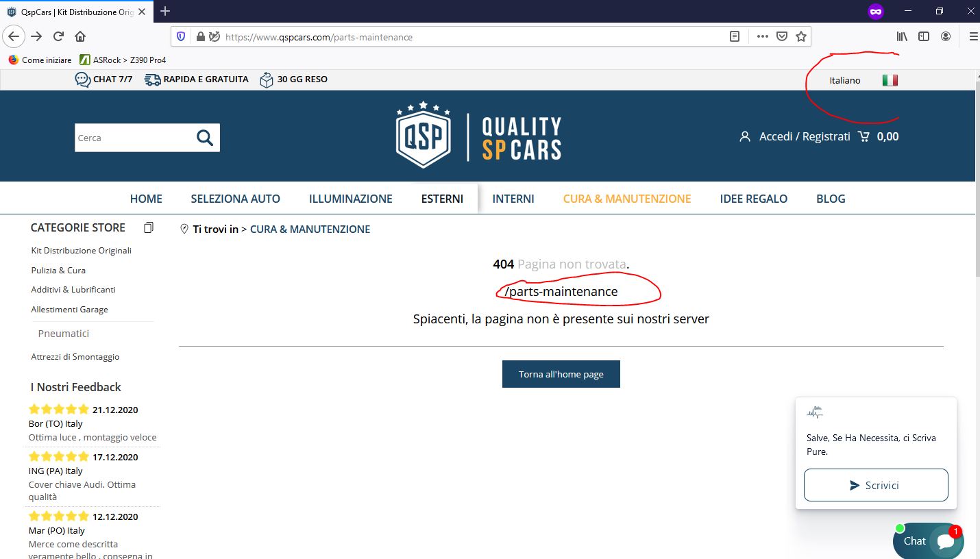The image size is (980, 559).
Task: Open ESTERNI menu
Action: pos(442,199)
